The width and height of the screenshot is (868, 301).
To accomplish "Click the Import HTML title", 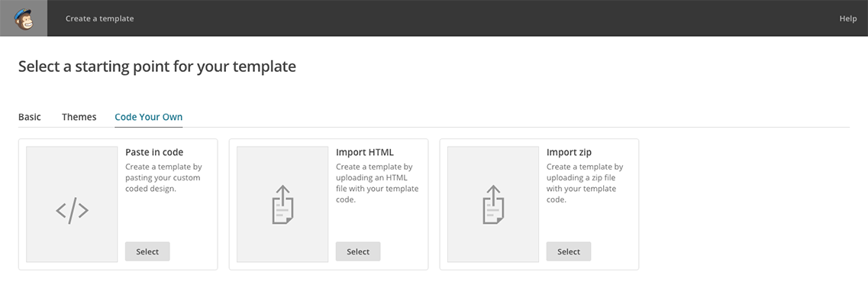I will coord(365,152).
